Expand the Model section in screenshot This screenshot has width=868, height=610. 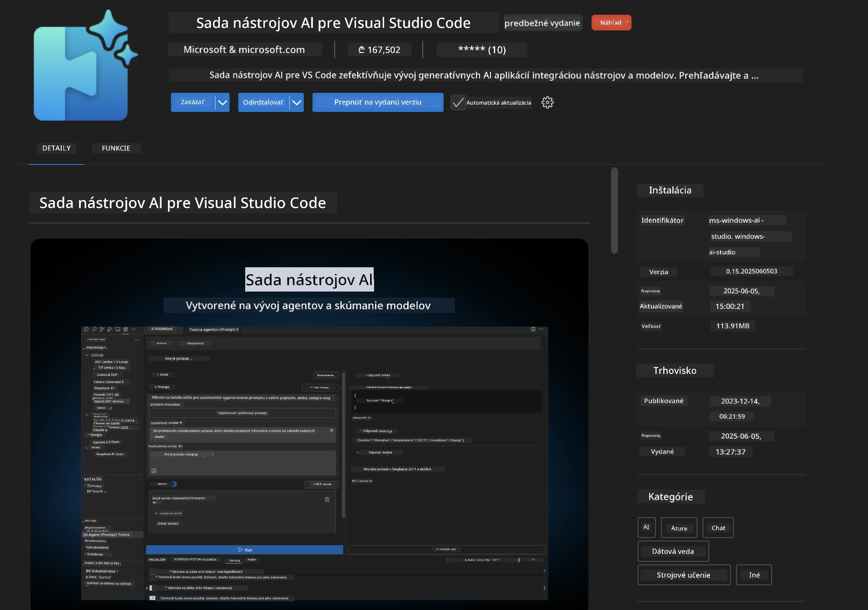coord(162,374)
